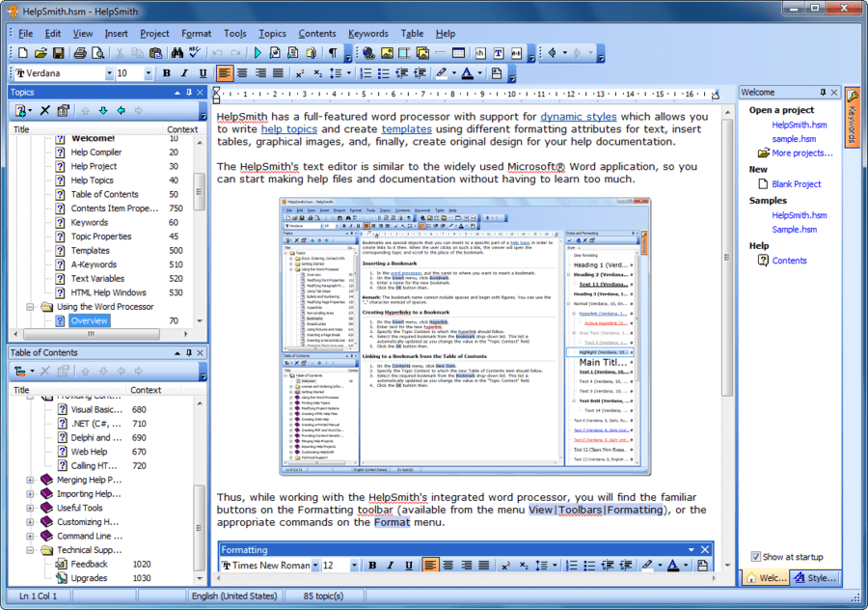
Task: Open the Keywords menu
Action: [368, 33]
